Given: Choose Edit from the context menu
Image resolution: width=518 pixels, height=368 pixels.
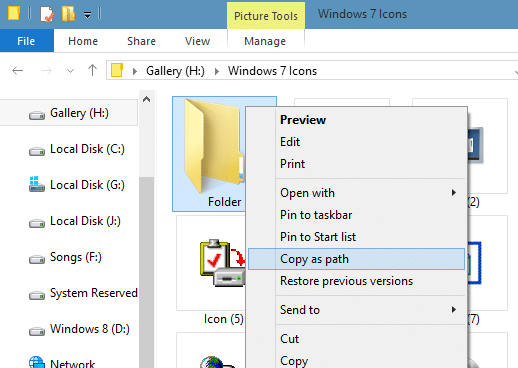Looking at the screenshot, I should tap(356, 142).
